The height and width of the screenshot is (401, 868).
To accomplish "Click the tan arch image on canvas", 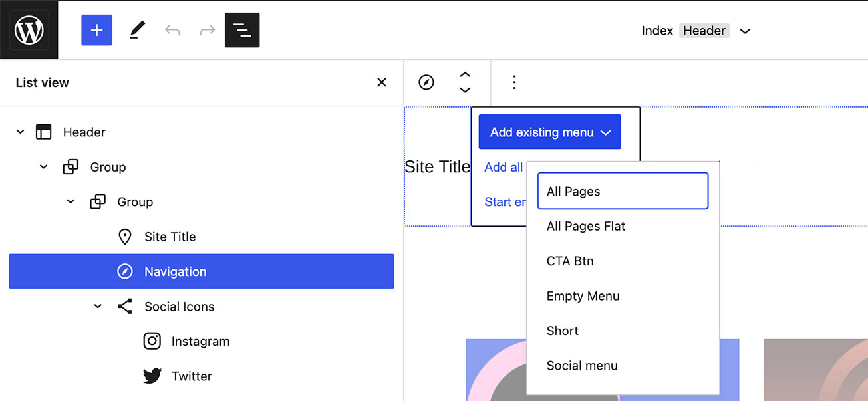I will point(815,370).
